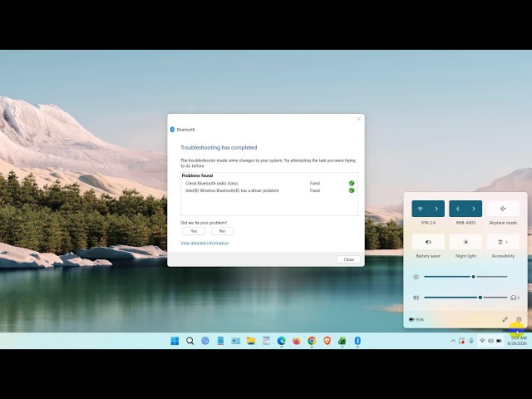Launch Brave browser from the taskbar

pos(327,341)
